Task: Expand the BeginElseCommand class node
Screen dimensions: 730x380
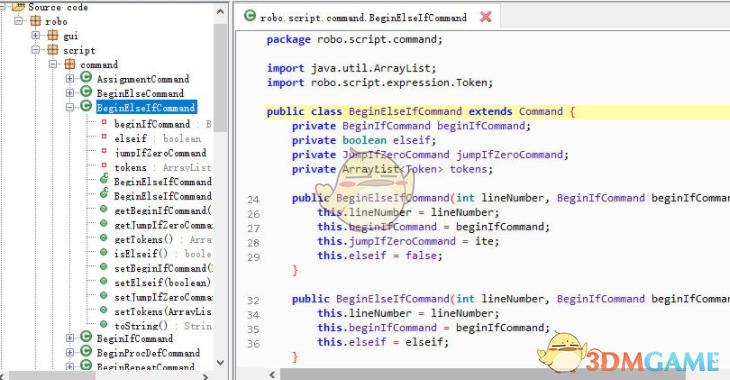Action: pos(70,93)
